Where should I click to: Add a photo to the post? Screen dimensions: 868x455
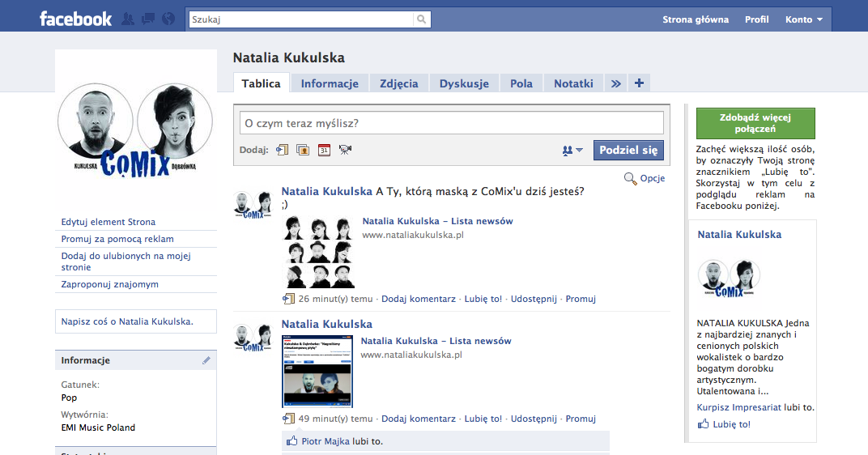(x=303, y=150)
